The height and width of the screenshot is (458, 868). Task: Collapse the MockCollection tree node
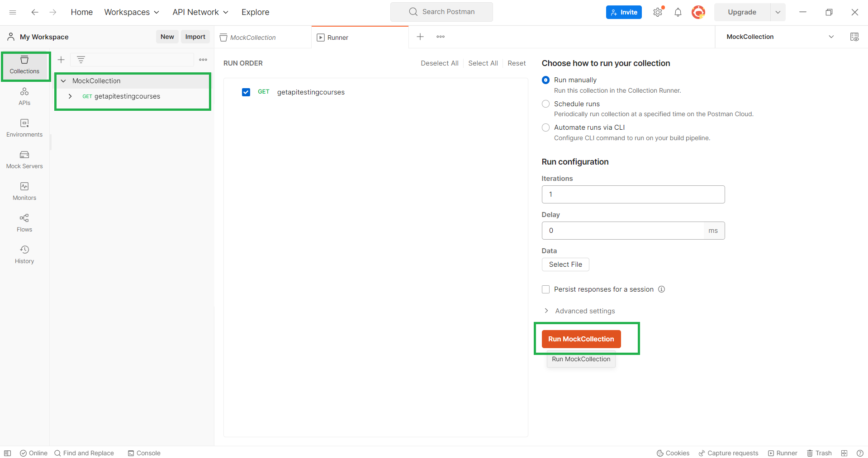point(63,81)
